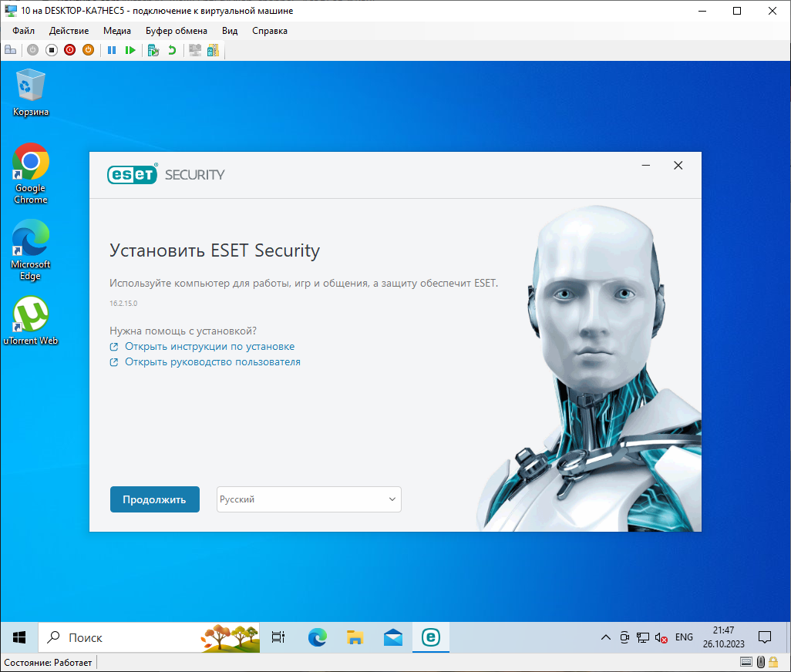Click the keyboard icon in the status bar
791x672 pixels.
746,662
